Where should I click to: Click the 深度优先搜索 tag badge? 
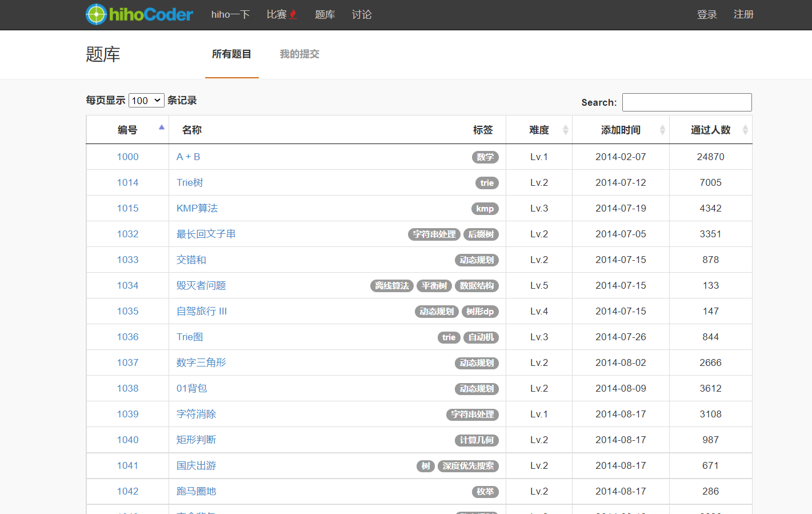coord(469,466)
